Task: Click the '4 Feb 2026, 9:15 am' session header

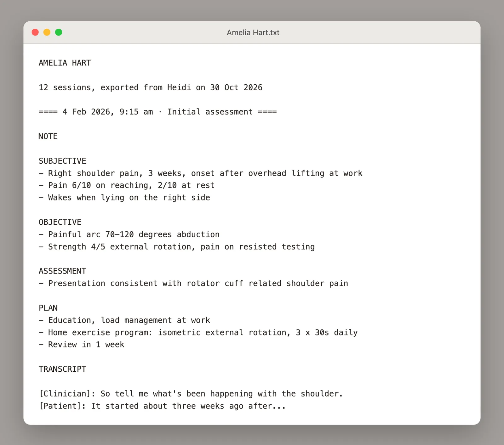Action: pyautogui.click(x=158, y=112)
